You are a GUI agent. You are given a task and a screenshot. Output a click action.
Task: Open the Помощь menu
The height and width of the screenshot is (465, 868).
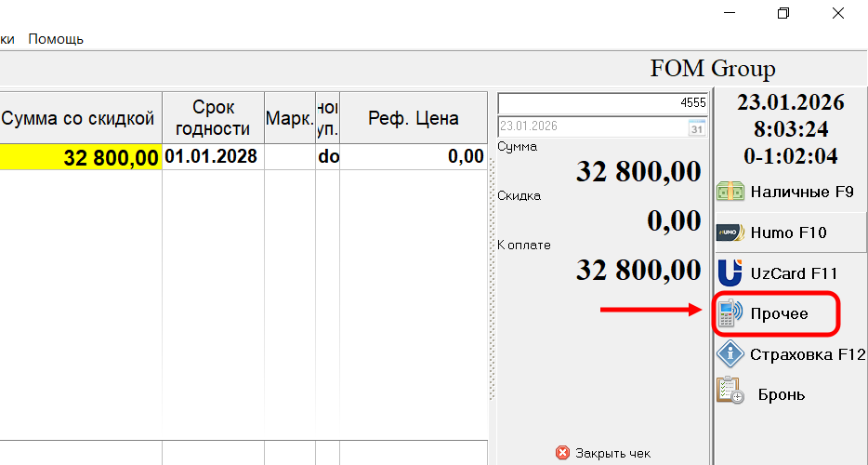click(56, 39)
